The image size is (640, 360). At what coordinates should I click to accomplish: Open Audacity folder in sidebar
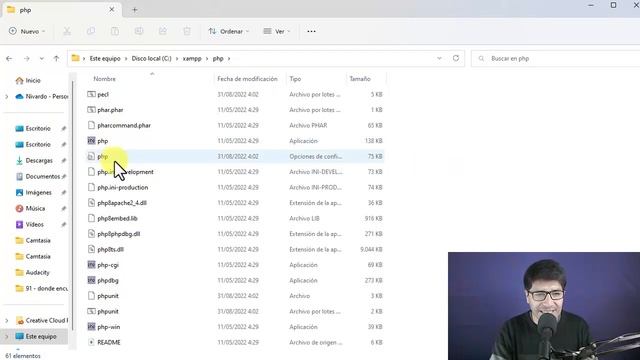pyautogui.click(x=32, y=273)
